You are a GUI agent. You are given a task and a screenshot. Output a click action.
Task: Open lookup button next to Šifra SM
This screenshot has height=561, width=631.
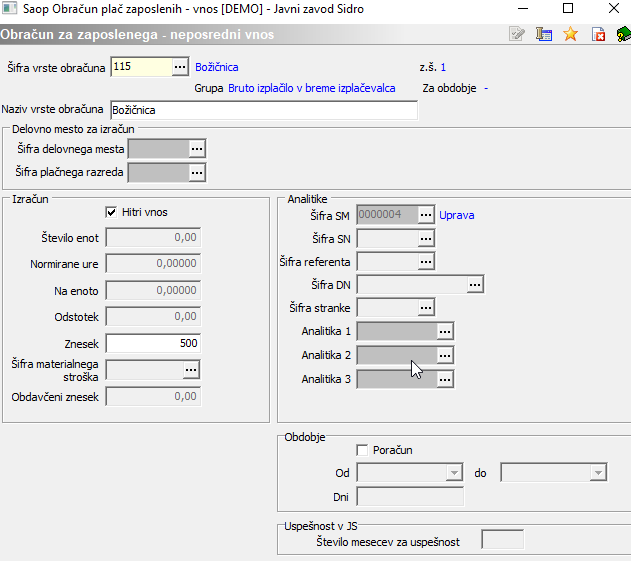point(426,214)
